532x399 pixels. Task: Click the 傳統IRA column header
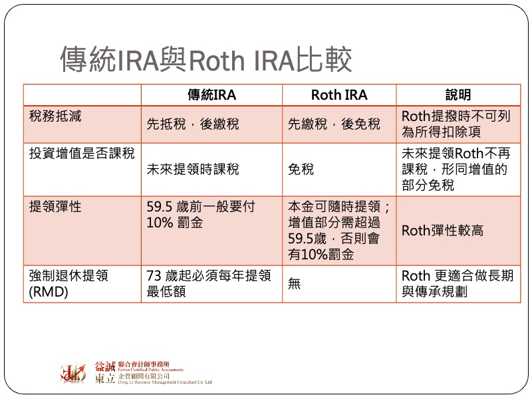211,95
